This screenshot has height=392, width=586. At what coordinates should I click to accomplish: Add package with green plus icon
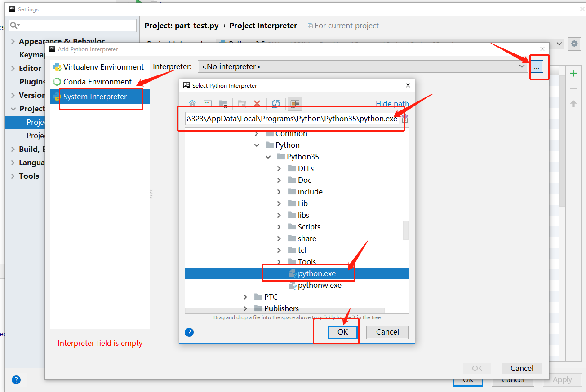point(573,73)
